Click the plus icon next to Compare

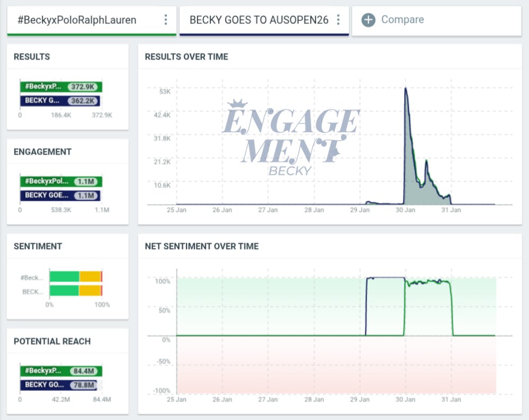(368, 20)
